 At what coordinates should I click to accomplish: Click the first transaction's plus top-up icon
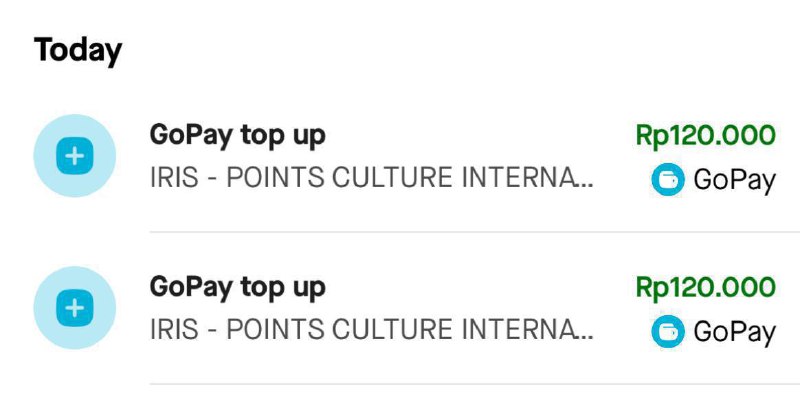pyautogui.click(x=74, y=156)
